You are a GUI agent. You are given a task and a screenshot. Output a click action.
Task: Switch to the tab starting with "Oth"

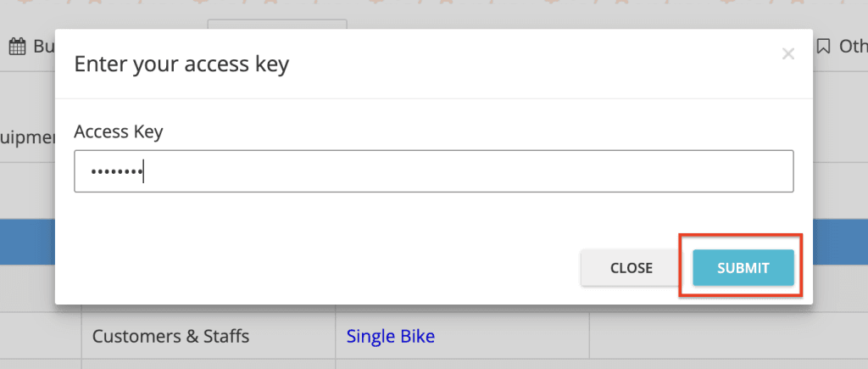click(852, 47)
